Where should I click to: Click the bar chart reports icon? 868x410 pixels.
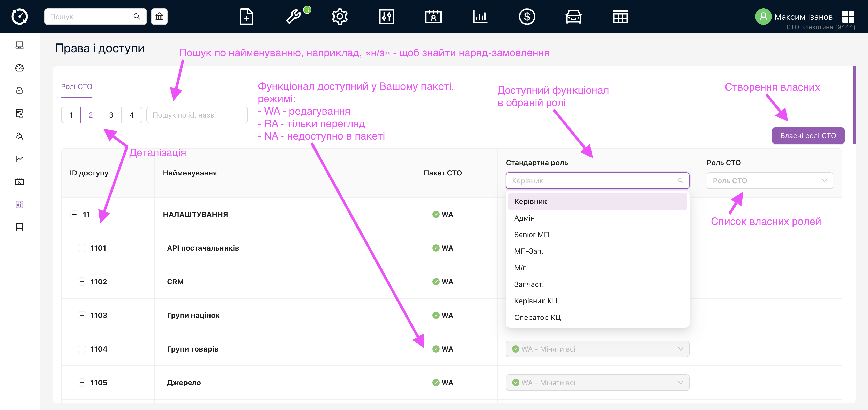(x=480, y=17)
